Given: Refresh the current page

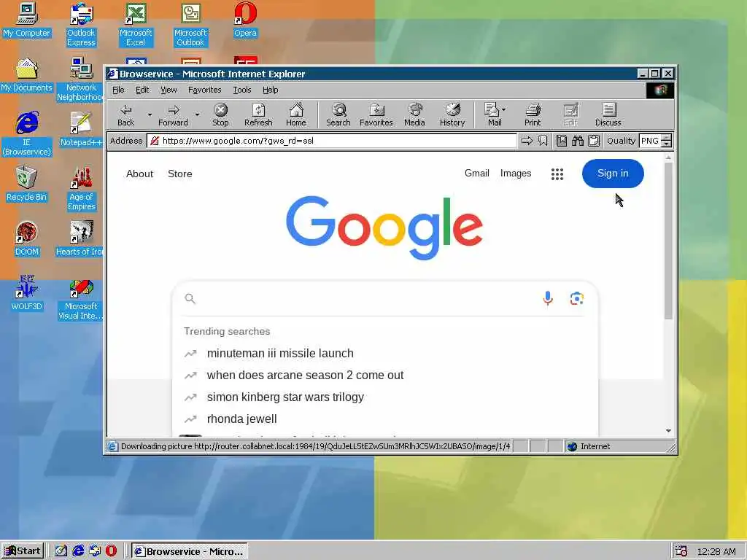Looking at the screenshot, I should 258,115.
